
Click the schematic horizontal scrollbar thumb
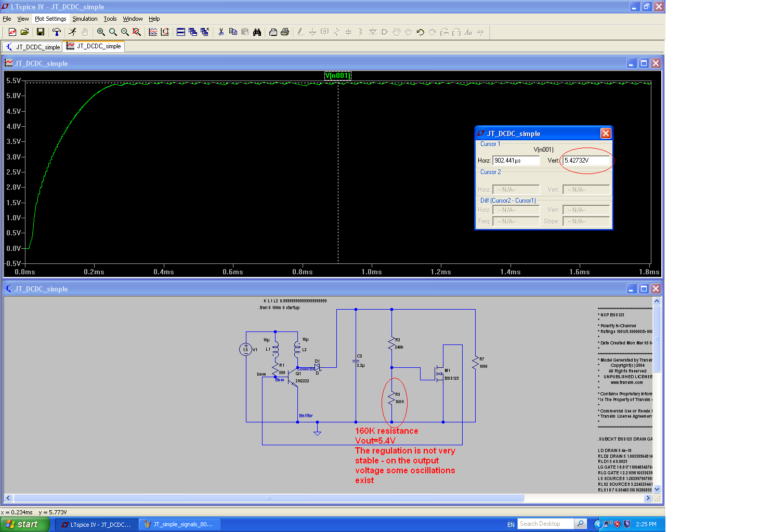pos(268,498)
